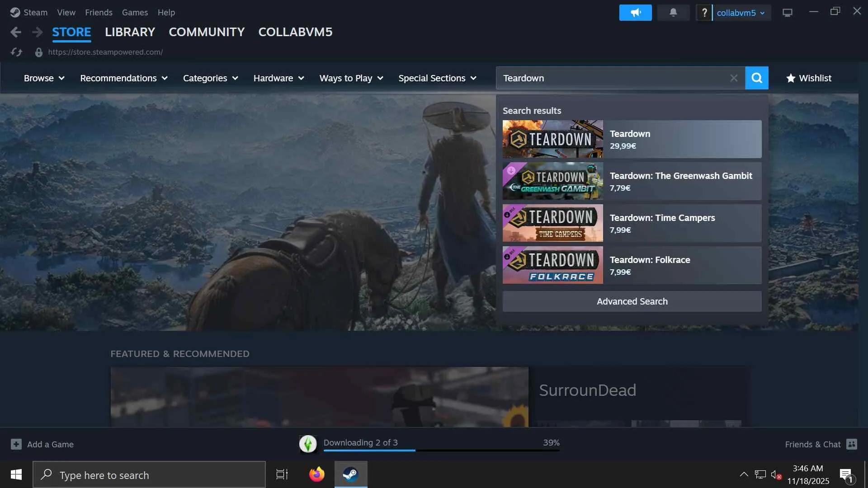Screen dimensions: 868x488
Task: Switch to the LIBRARY tab
Action: [130, 32]
